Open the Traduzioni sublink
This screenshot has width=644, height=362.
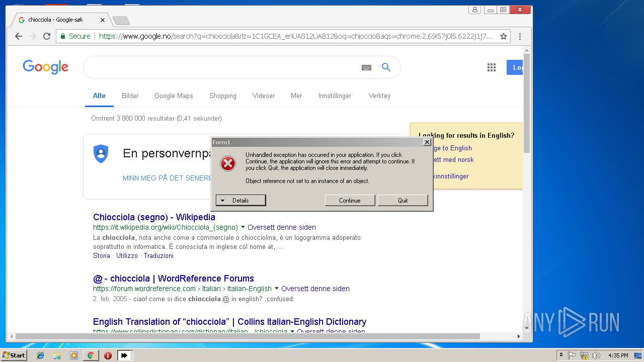158,256
